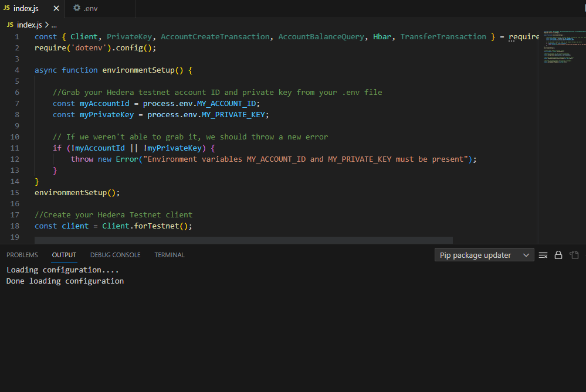Click the JS icon in the breadcrumb bar
This screenshot has height=392, width=586.
point(9,25)
